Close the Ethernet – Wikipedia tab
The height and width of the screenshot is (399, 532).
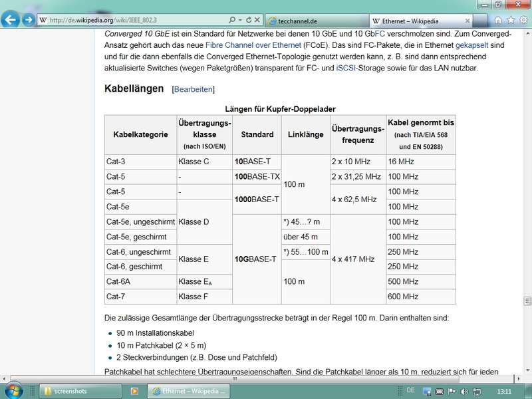[467, 21]
